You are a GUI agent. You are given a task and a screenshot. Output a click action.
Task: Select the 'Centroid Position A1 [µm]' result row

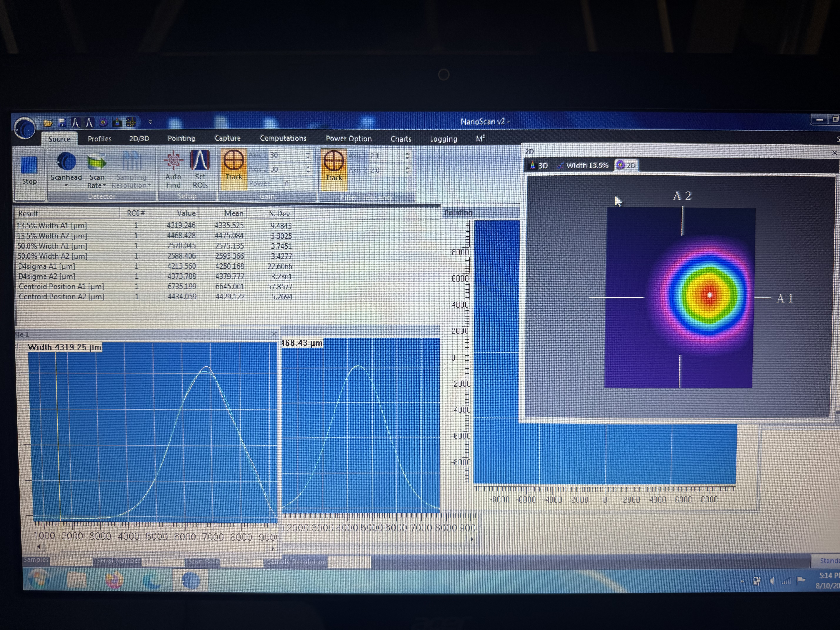pyautogui.click(x=155, y=287)
